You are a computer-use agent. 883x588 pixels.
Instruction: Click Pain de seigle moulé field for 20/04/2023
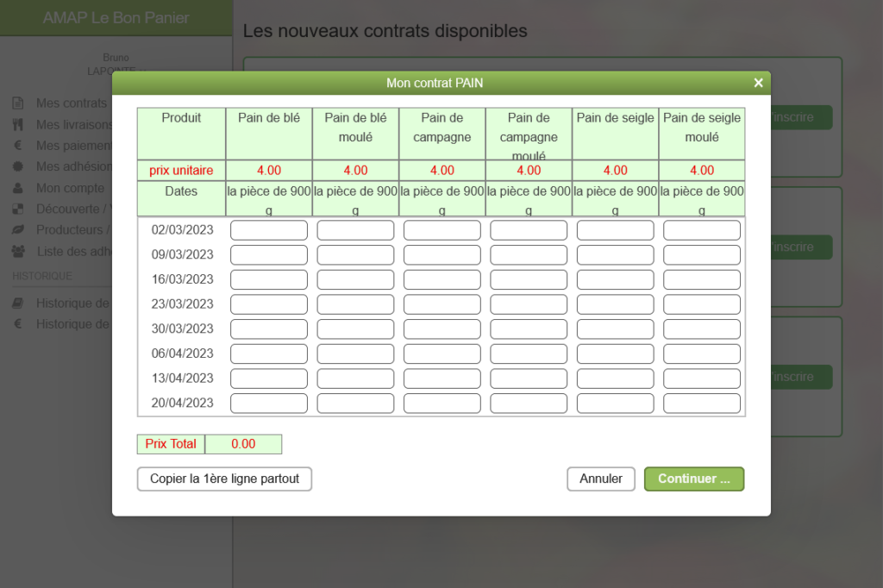(x=701, y=403)
